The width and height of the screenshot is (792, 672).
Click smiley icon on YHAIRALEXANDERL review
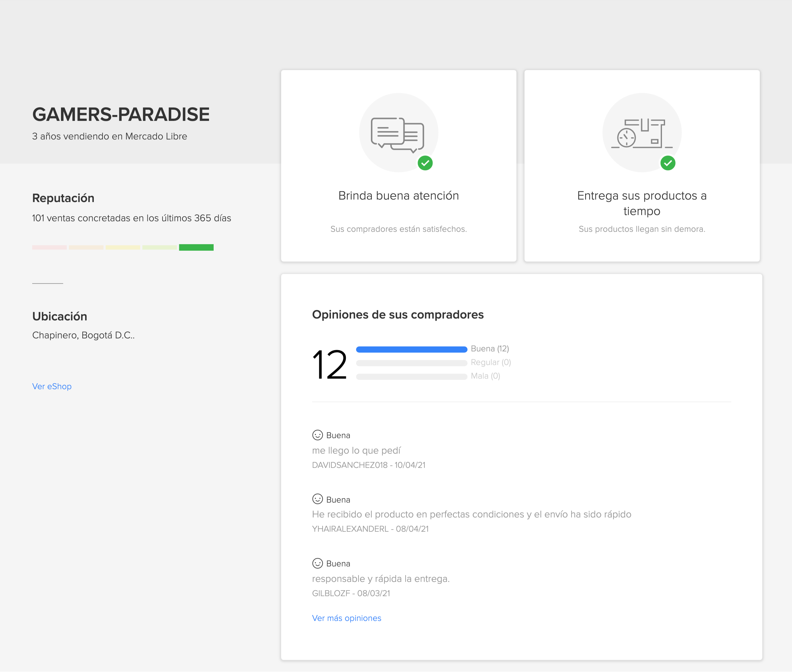point(317,499)
